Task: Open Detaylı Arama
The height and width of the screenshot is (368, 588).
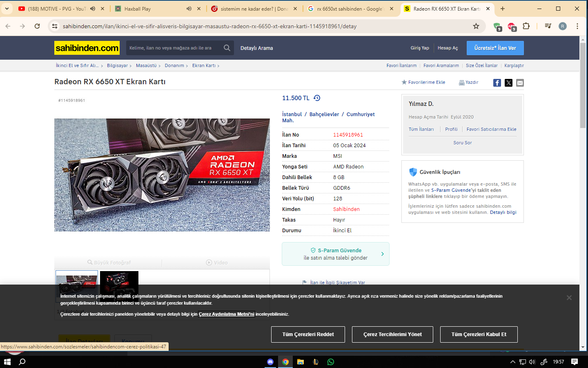Action: (256, 48)
